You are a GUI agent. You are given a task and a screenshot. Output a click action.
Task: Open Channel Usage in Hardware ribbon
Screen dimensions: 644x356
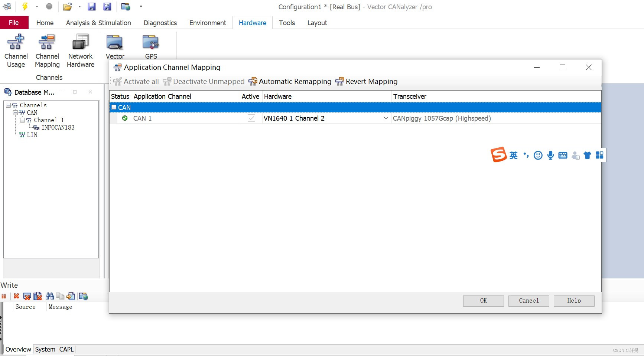click(x=16, y=51)
